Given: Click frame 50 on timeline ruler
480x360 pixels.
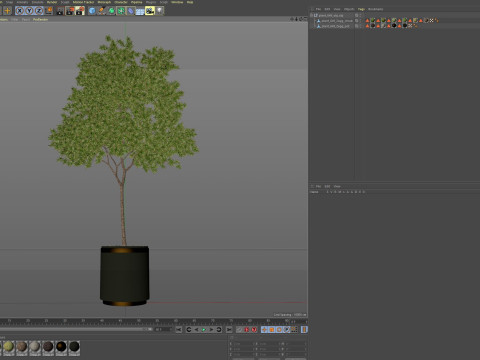Looking at the screenshot, I should pyautogui.click(x=139, y=321).
